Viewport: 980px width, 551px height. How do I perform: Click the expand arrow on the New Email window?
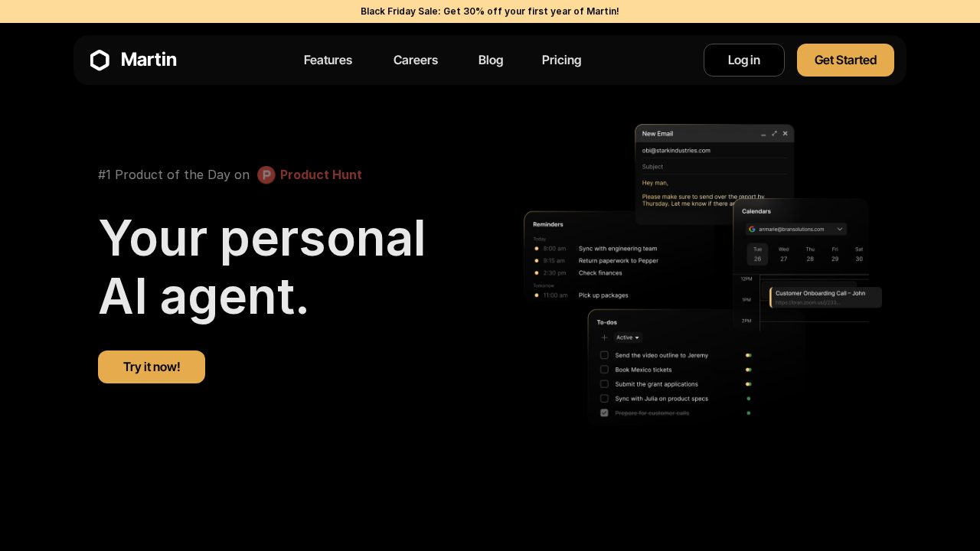point(774,133)
